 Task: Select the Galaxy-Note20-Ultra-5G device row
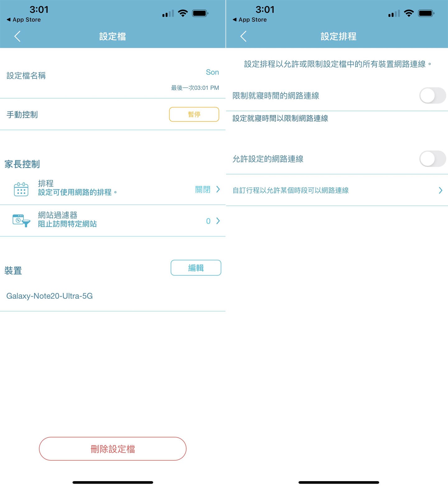click(x=113, y=296)
